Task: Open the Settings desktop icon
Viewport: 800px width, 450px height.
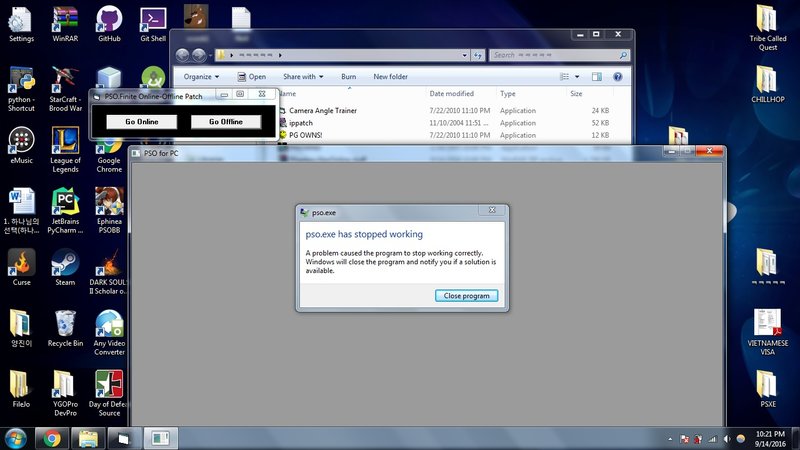Action: click(21, 24)
